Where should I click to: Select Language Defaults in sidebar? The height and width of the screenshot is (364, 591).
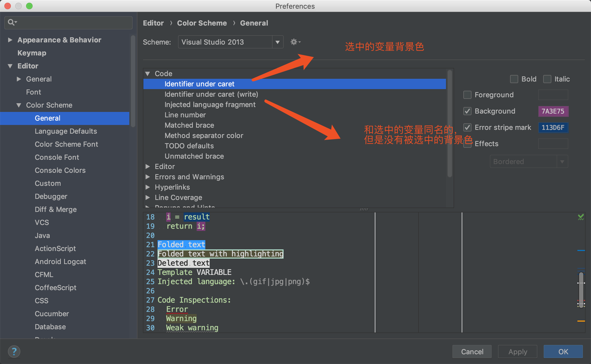click(66, 131)
